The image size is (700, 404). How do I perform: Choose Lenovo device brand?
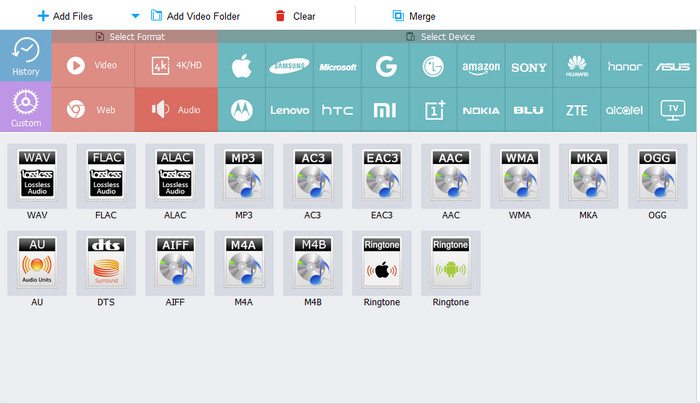click(289, 110)
